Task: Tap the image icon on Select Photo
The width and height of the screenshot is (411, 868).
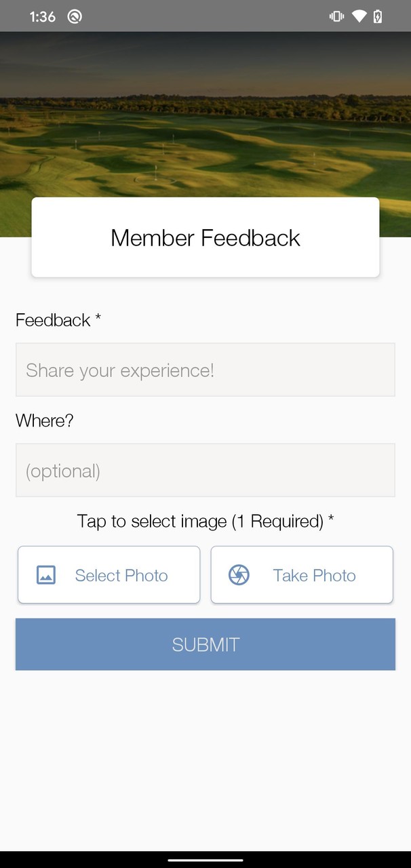Action: (46, 575)
